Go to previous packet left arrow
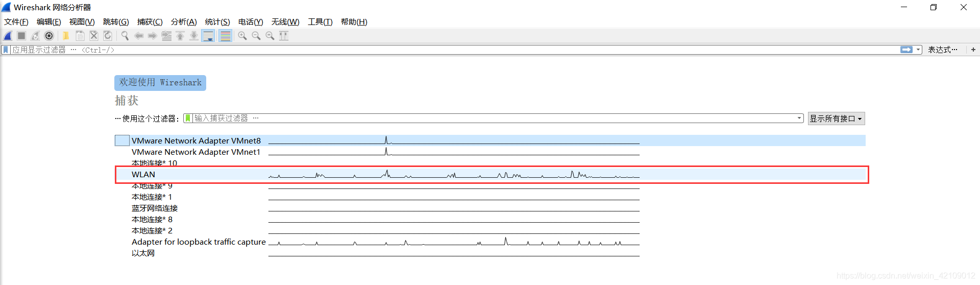This screenshot has height=285, width=980. (139, 36)
